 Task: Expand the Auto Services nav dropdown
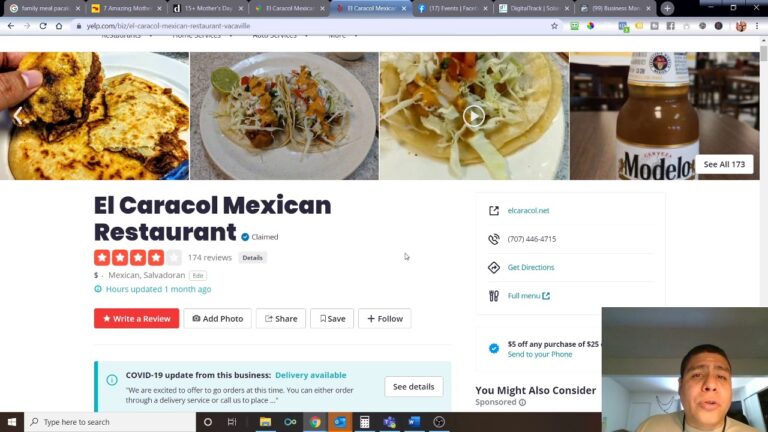point(280,36)
